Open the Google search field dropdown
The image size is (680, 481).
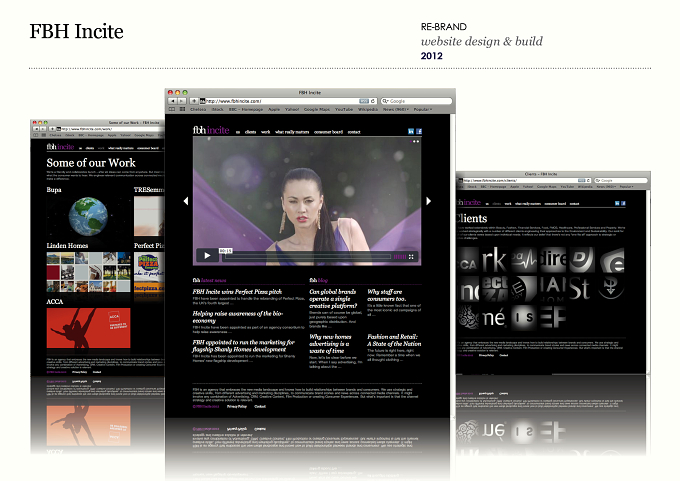385,101
